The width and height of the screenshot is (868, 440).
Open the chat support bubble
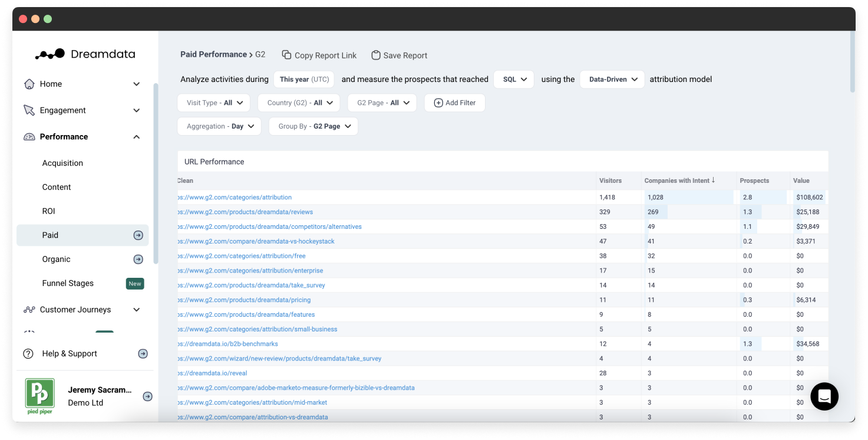[824, 396]
